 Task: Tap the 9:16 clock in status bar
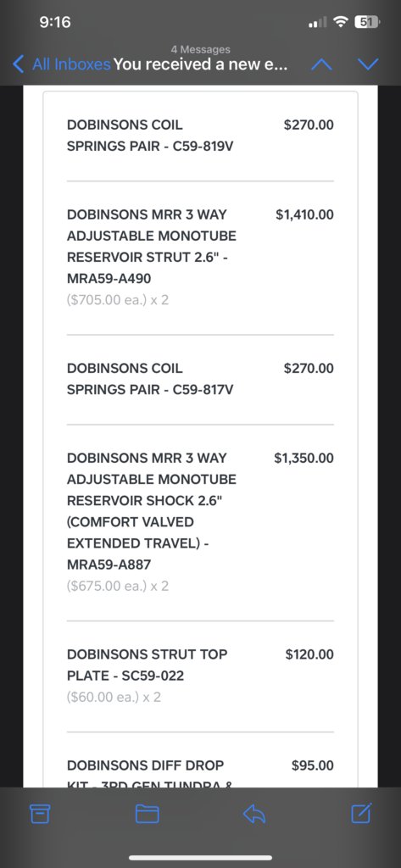click(55, 22)
